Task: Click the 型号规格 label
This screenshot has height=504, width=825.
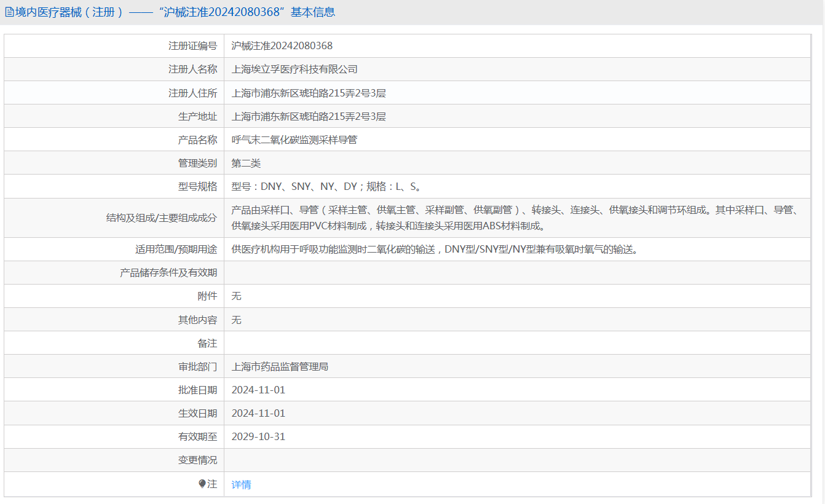Action: coord(198,187)
